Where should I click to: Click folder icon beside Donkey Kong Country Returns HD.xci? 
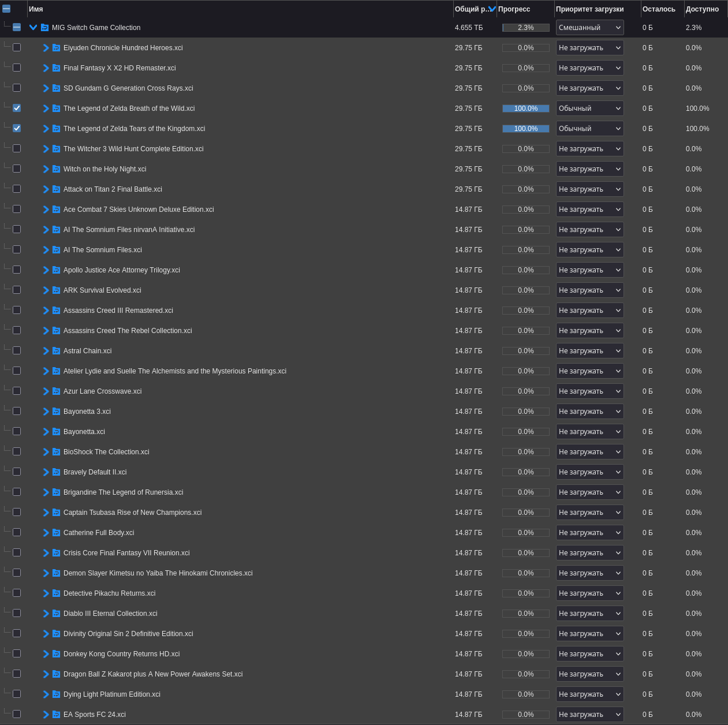[56, 654]
